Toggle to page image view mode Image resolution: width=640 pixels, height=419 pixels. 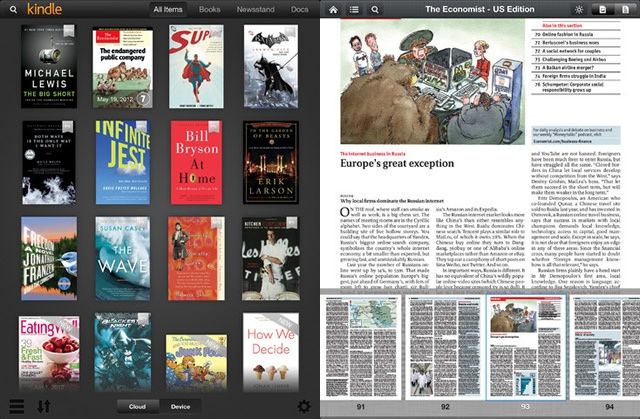tap(602, 9)
